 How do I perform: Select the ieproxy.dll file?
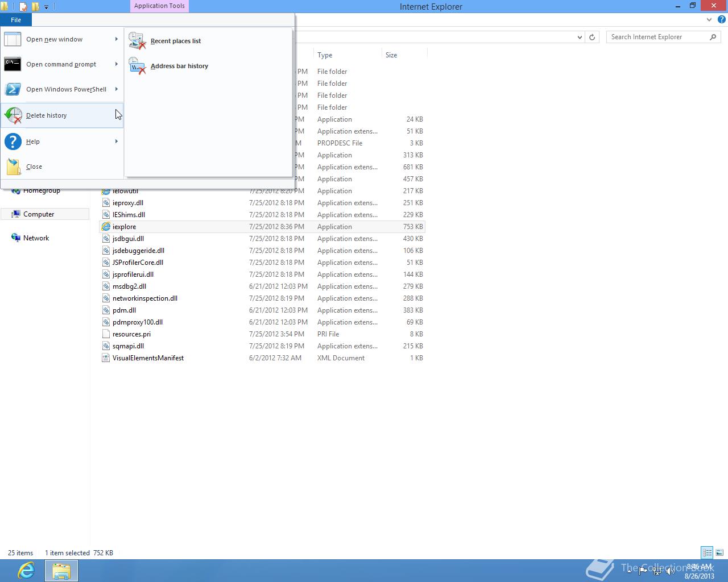coord(128,203)
